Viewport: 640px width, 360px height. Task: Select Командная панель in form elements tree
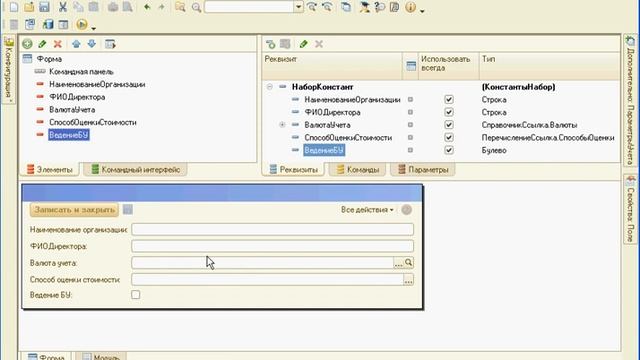click(x=81, y=72)
